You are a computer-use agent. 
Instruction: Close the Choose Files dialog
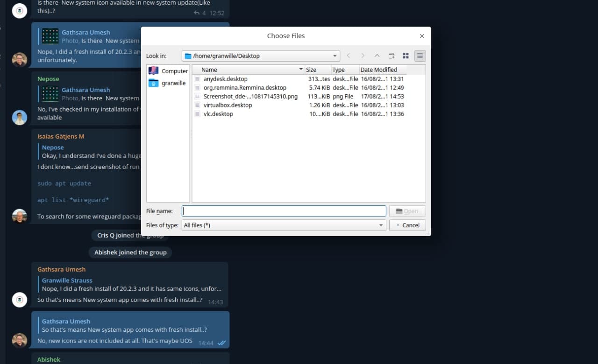click(x=422, y=36)
